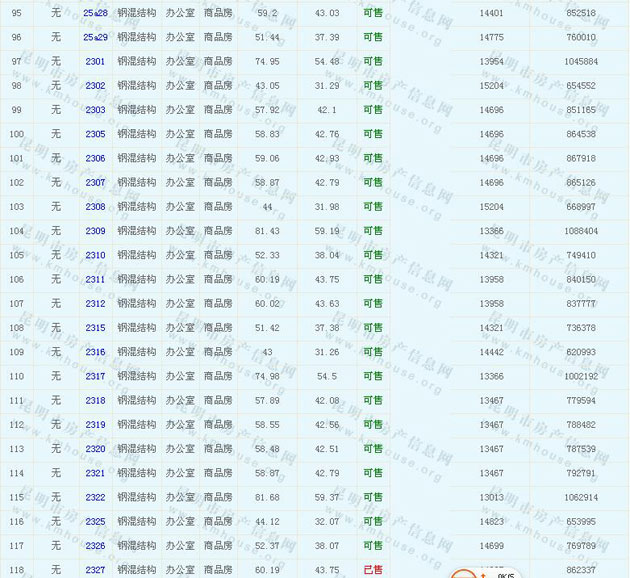
Task: Click the red 已售 status in row 118
Action: (372, 569)
